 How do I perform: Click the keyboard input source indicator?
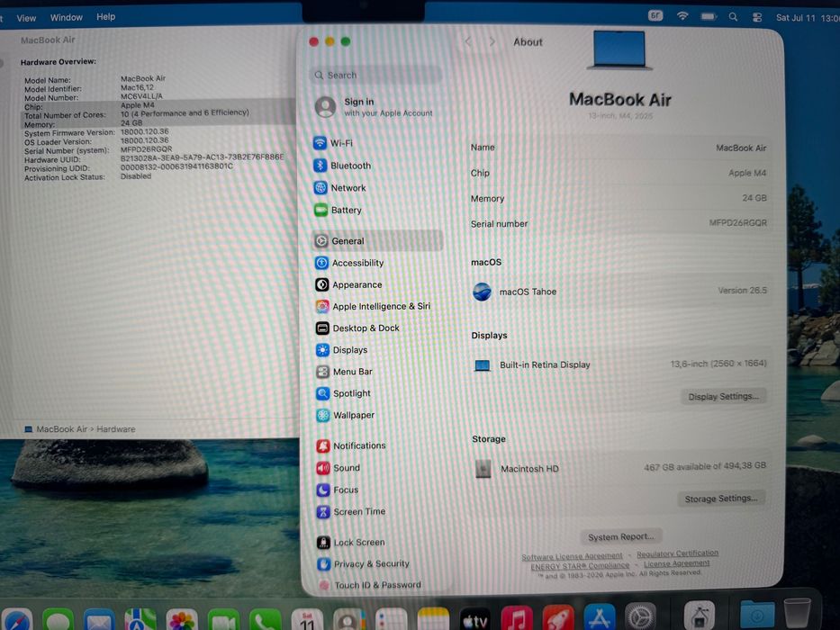655,15
